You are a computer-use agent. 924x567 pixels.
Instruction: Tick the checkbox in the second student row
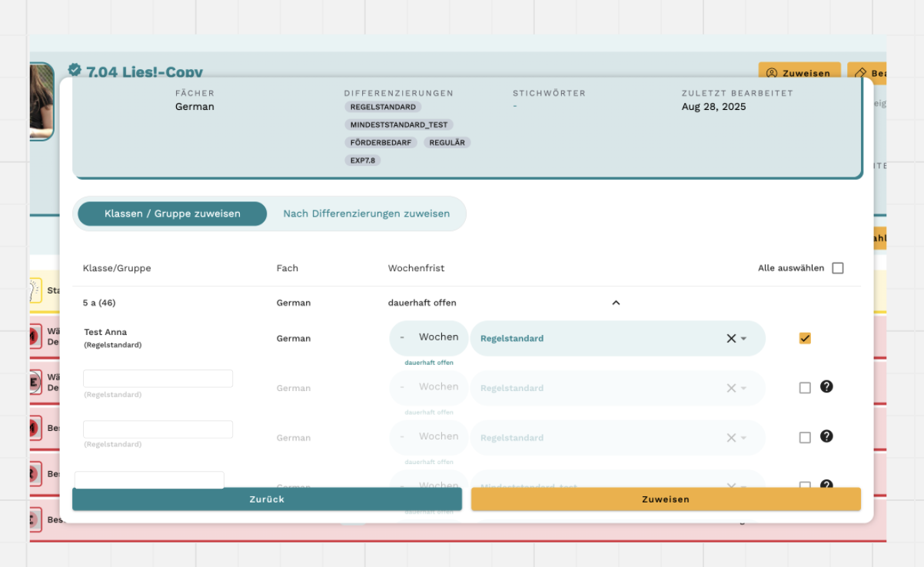[805, 388]
